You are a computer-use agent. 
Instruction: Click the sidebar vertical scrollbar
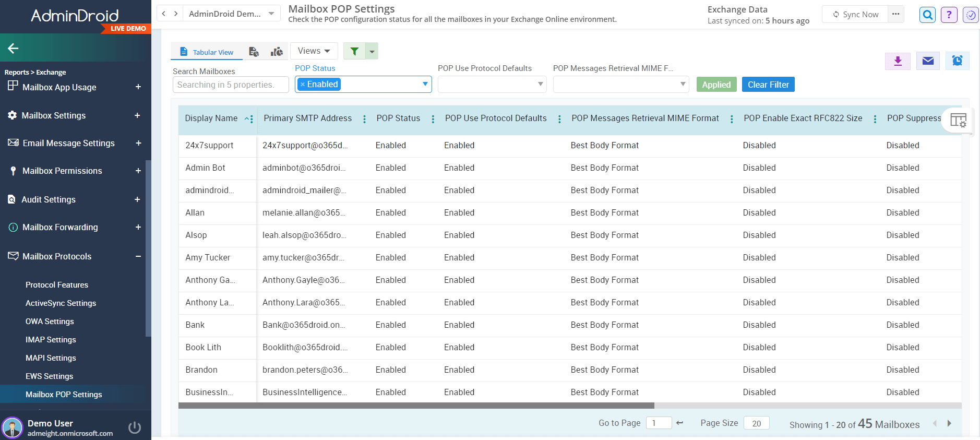pyautogui.click(x=148, y=248)
